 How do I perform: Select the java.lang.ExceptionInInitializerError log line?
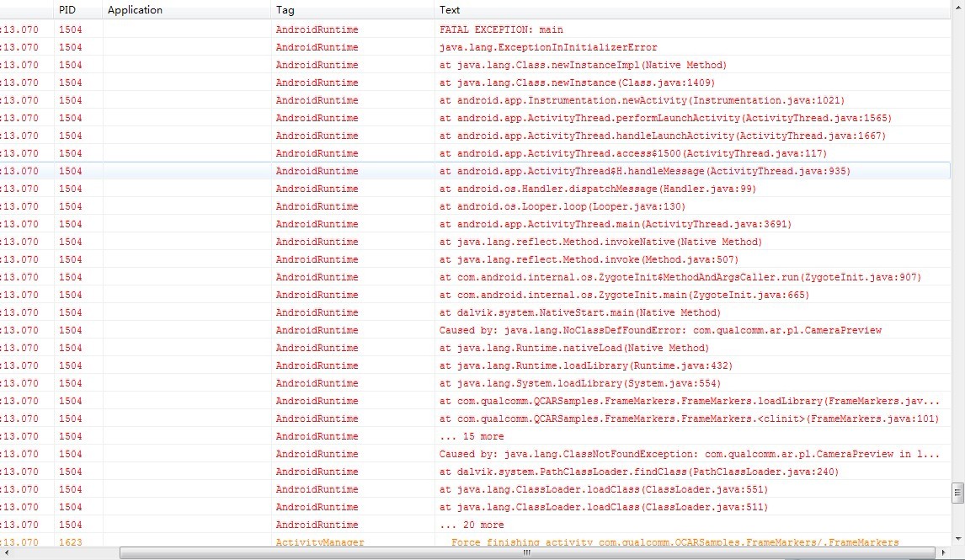475,47
